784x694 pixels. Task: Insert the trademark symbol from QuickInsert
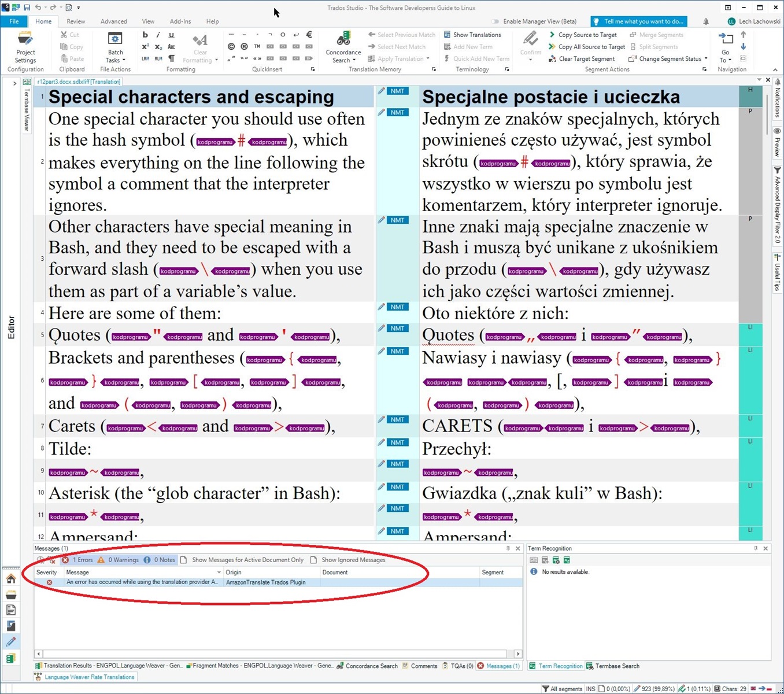pyautogui.click(x=257, y=46)
